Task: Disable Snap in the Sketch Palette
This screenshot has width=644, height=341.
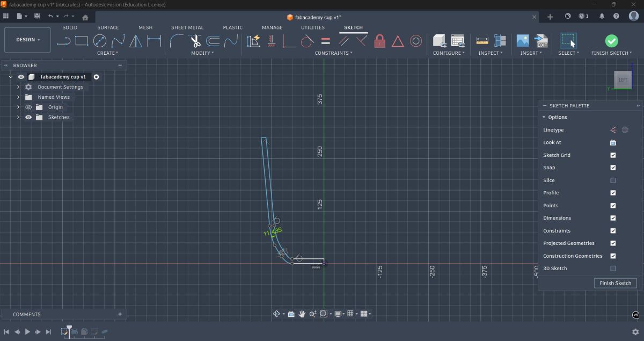Action: point(612,168)
